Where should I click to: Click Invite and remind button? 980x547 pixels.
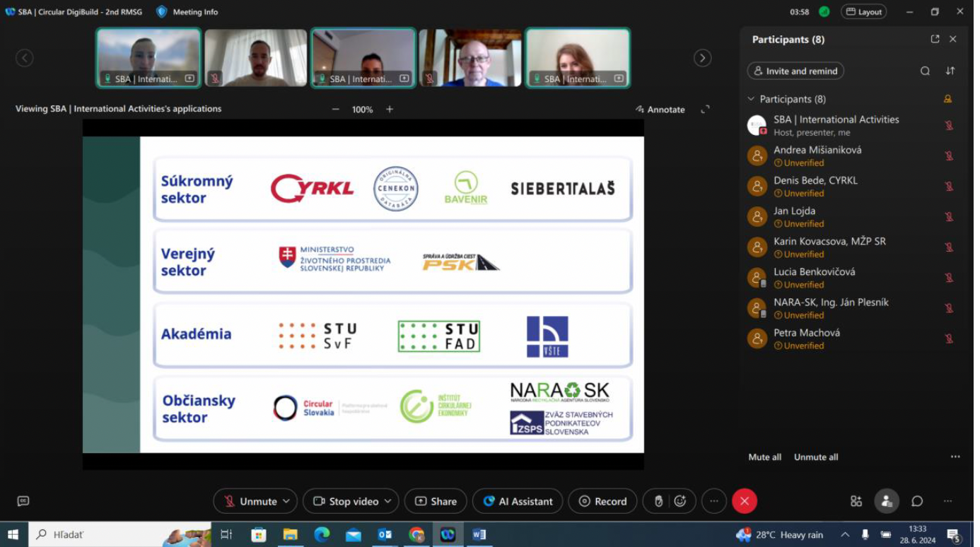point(795,71)
